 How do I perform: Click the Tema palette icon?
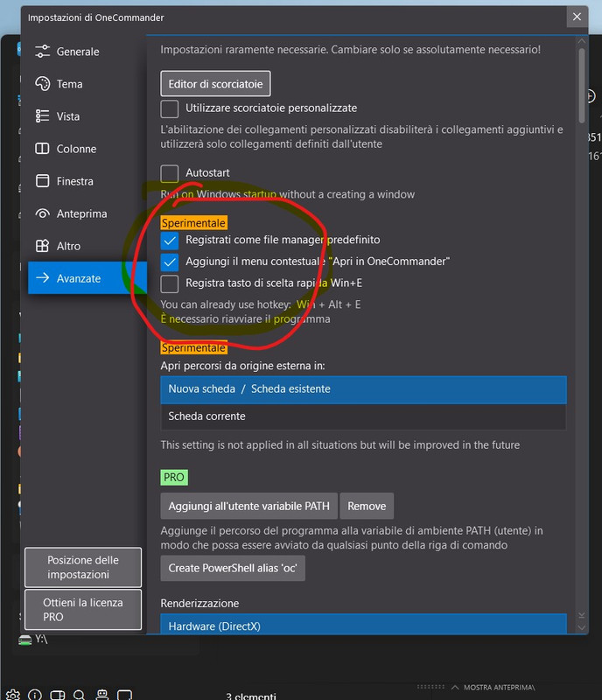click(x=42, y=84)
